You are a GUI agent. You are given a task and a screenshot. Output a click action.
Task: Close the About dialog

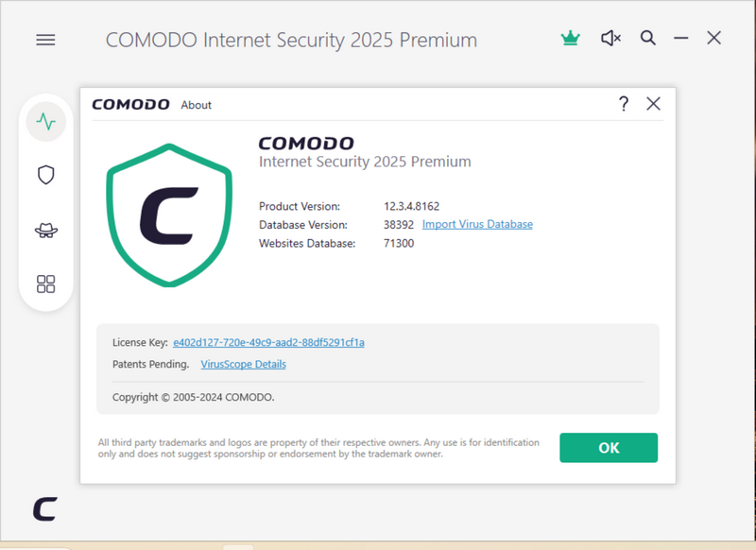coord(653,104)
